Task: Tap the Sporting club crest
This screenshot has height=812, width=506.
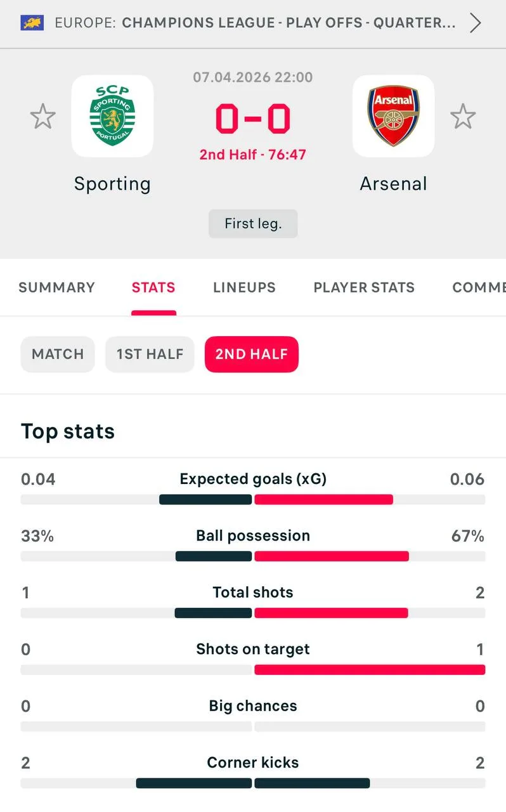Action: pos(112,116)
